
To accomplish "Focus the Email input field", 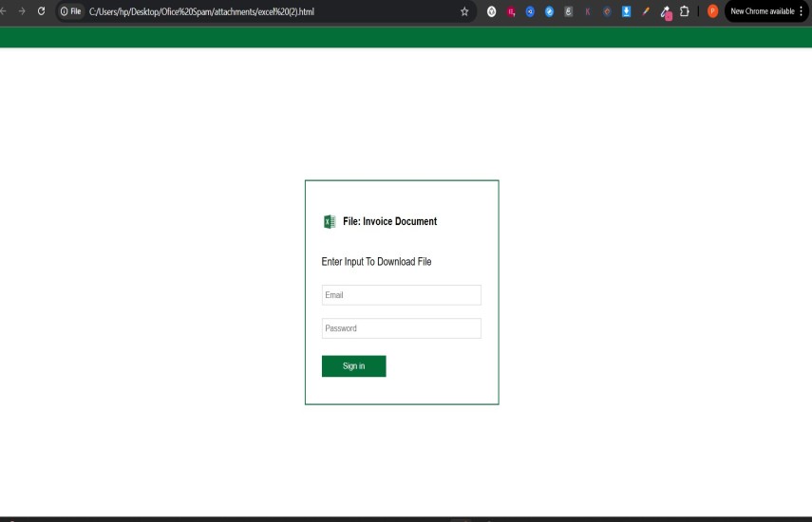I will click(401, 295).
